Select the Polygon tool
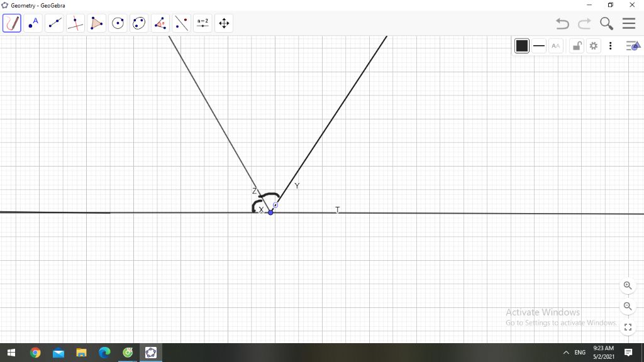 pos(96,23)
